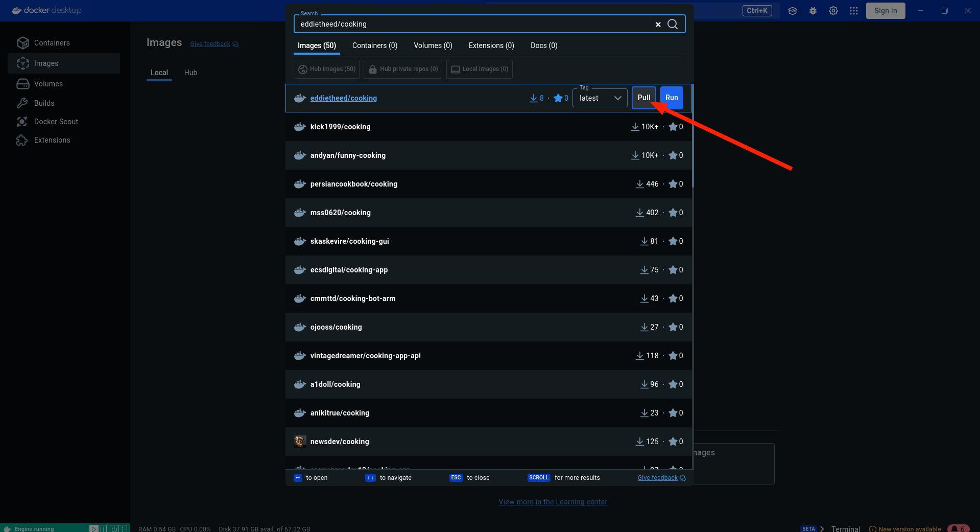Select the skaskevire/cooking-gui result

coord(489,241)
